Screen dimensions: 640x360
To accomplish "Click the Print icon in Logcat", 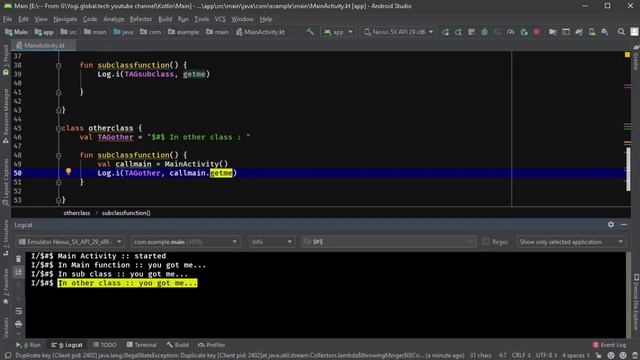I will coord(19,324).
